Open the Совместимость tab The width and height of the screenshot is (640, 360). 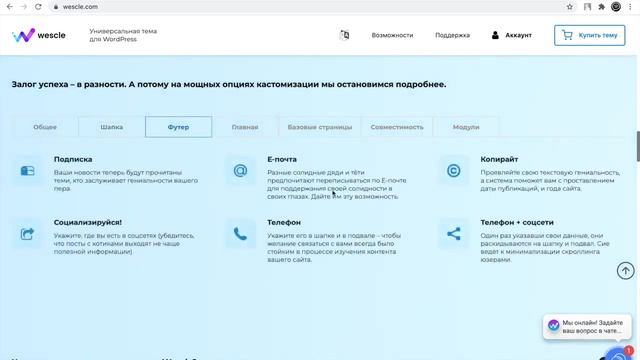pos(397,127)
